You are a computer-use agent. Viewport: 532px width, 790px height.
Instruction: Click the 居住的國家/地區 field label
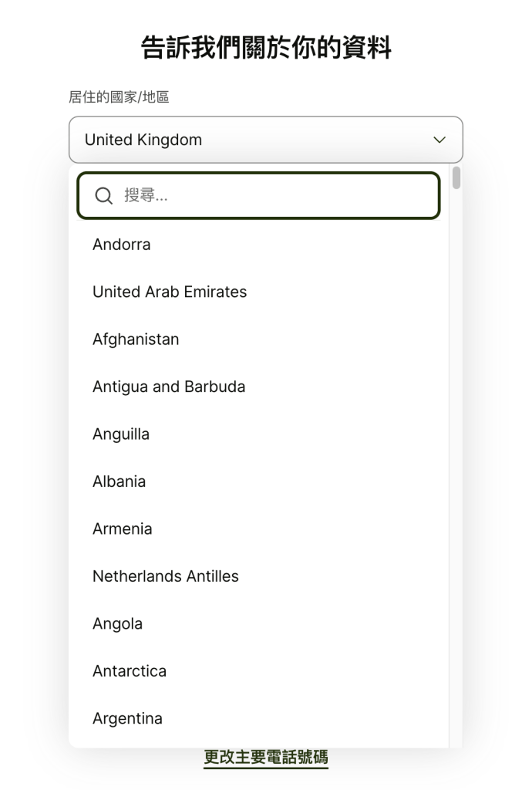[119, 97]
